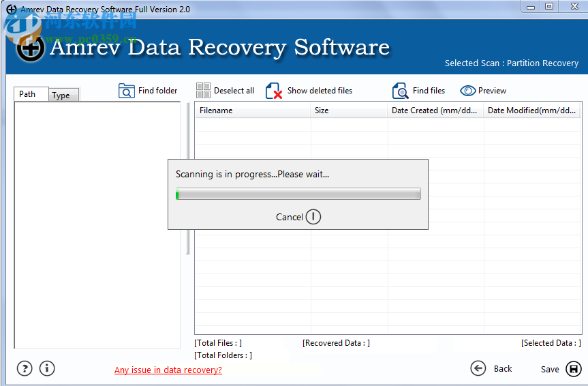Click the Find files label
This screenshot has width=588, height=386.
429,91
